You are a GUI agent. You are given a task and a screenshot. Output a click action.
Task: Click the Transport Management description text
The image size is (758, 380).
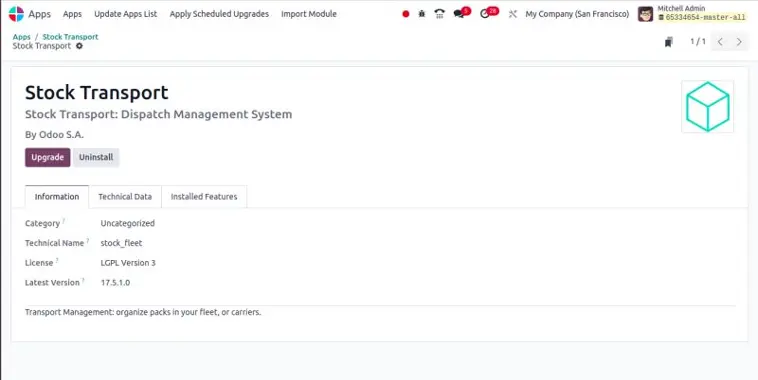[x=143, y=312]
